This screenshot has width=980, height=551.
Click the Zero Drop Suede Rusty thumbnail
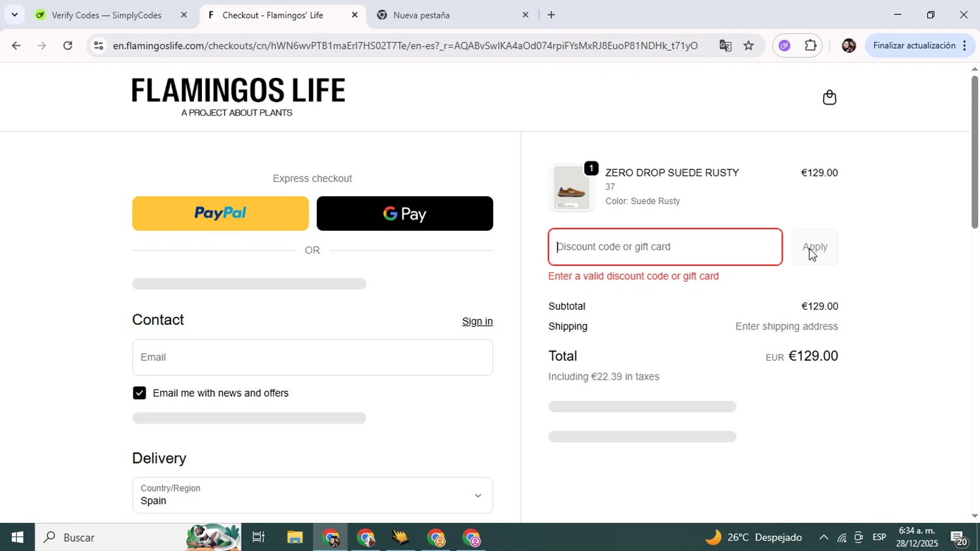(572, 188)
